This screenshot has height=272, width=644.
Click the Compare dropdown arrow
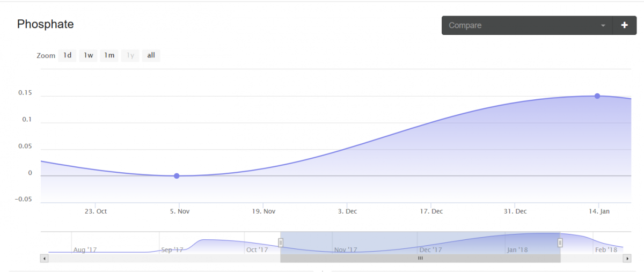603,26
